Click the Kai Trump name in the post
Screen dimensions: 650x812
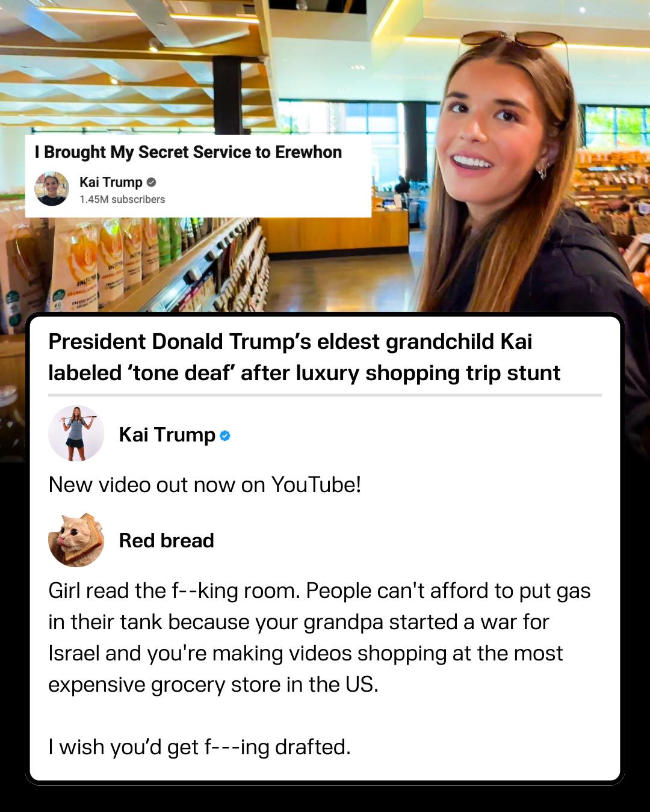pos(167,434)
